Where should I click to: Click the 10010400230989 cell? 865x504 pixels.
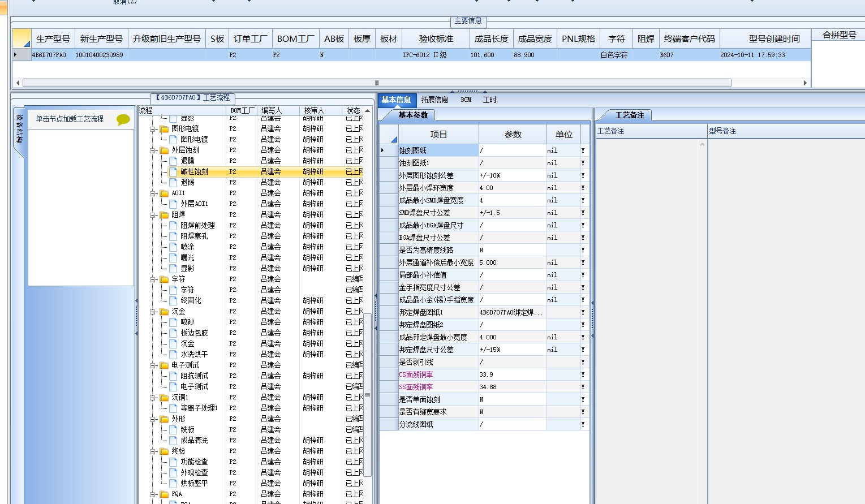tap(101, 55)
